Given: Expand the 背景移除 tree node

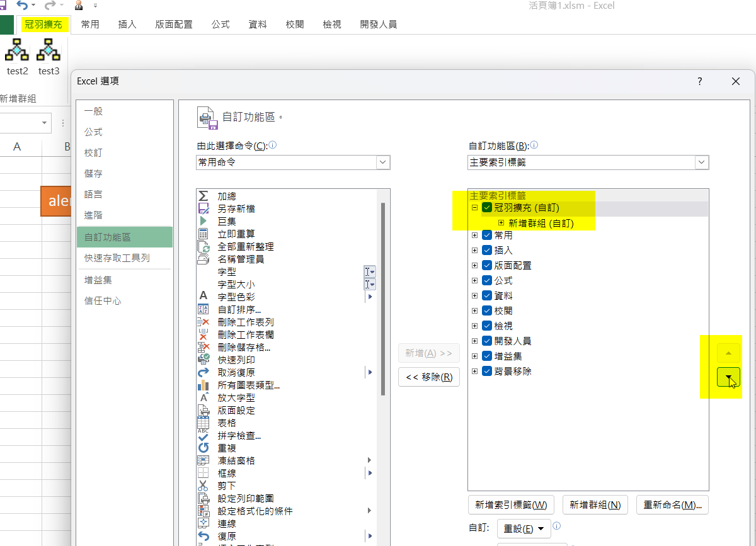Looking at the screenshot, I should click(475, 371).
